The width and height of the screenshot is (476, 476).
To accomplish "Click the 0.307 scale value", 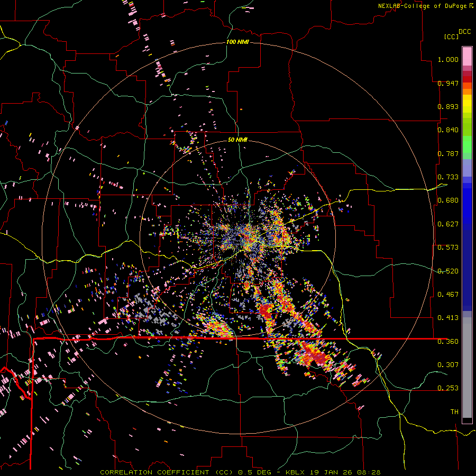I will (x=448, y=365).
